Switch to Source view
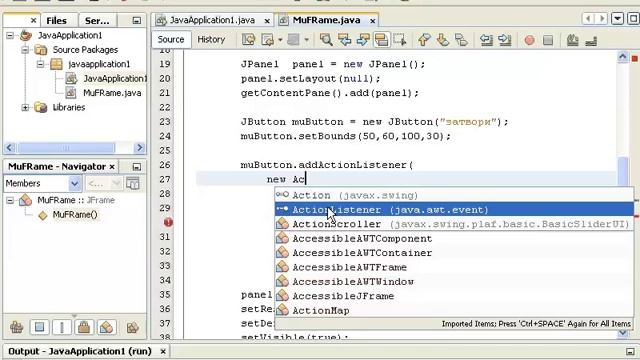The image size is (640, 360). point(171,39)
